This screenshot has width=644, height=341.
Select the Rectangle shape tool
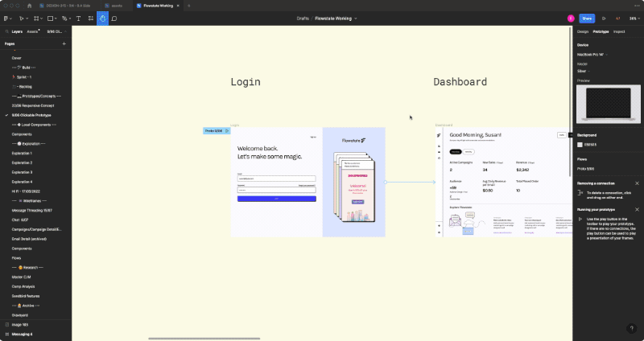pos(50,18)
